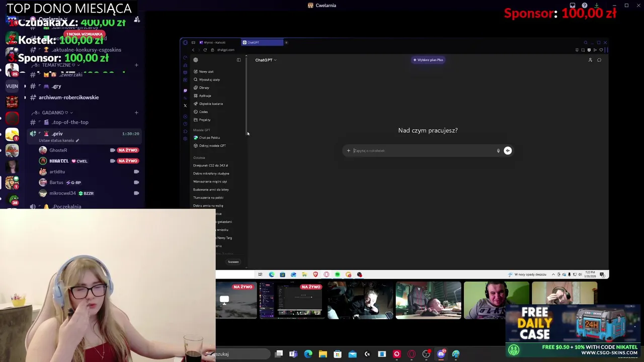Open Mail app from the taskbar

[352, 354]
